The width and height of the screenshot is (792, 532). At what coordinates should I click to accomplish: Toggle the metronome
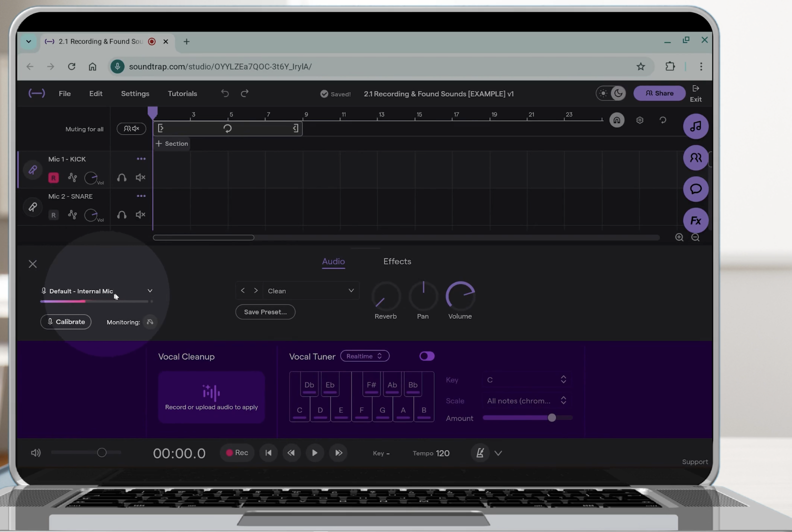tap(479, 453)
